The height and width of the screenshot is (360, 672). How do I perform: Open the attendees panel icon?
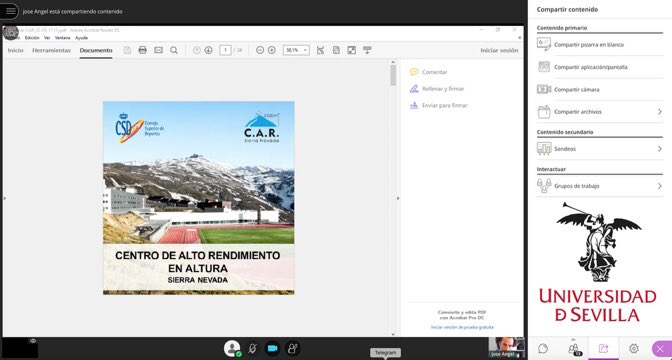[x=573, y=348]
